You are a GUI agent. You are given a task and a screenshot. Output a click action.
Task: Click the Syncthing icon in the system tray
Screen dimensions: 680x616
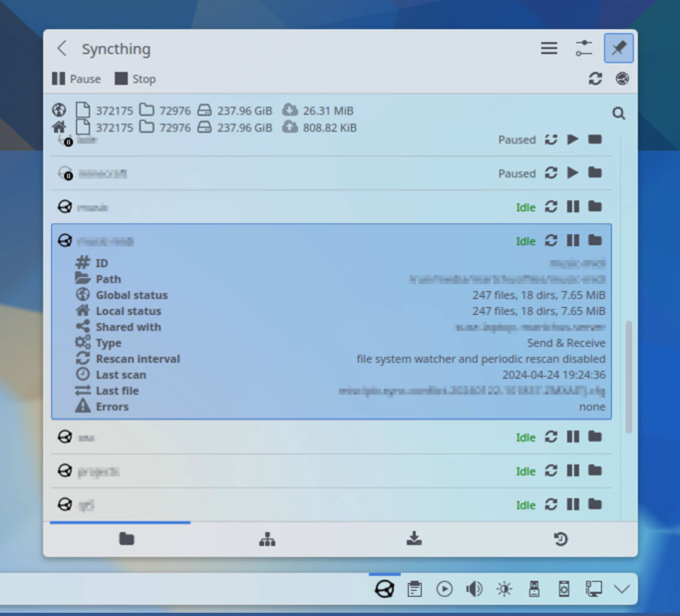pyautogui.click(x=384, y=589)
